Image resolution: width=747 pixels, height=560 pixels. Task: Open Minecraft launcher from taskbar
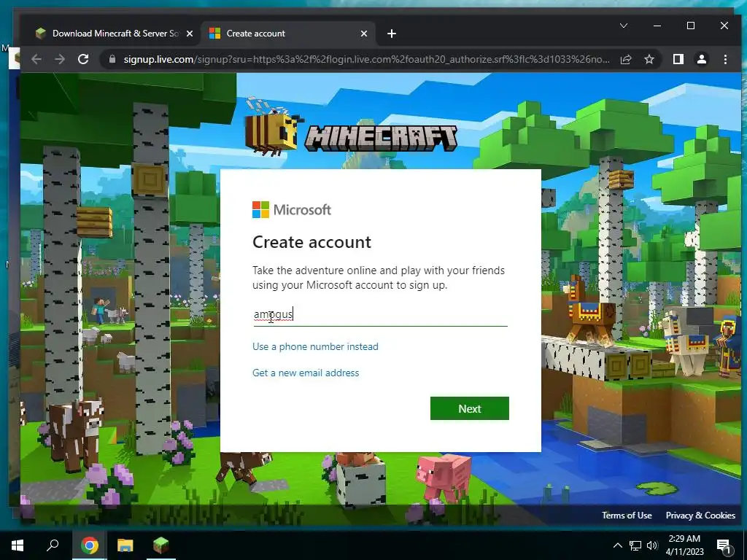(x=161, y=545)
